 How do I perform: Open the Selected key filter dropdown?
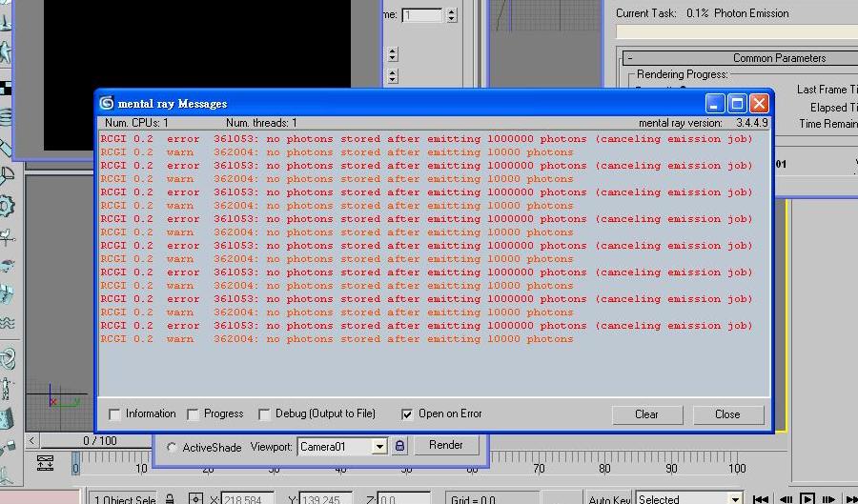point(736,499)
